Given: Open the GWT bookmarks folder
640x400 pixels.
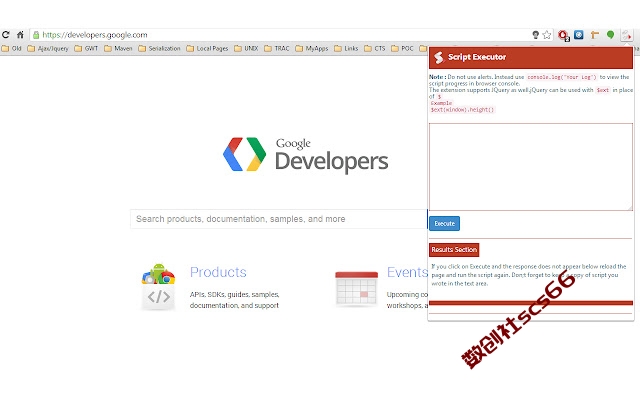Looking at the screenshot, I should [x=86, y=48].
